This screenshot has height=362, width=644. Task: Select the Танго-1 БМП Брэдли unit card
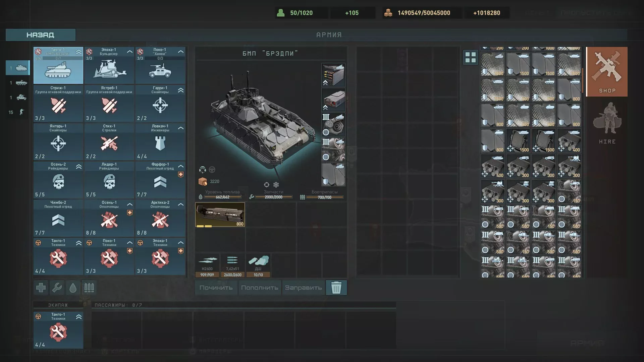click(x=58, y=65)
